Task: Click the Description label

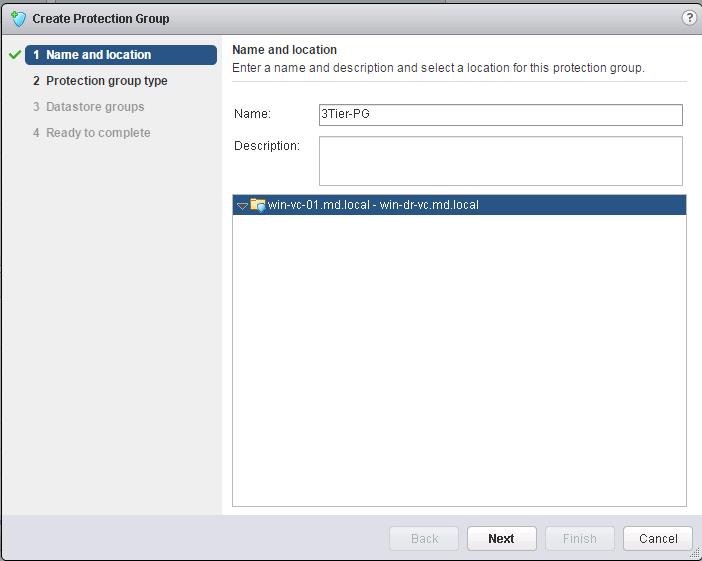Action: [x=267, y=146]
